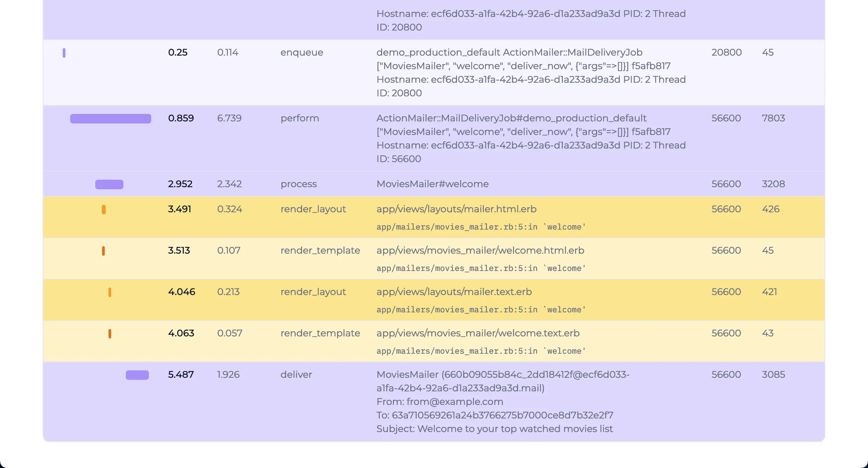Select the allocation value 426
The width and height of the screenshot is (868, 468).
coord(771,209)
